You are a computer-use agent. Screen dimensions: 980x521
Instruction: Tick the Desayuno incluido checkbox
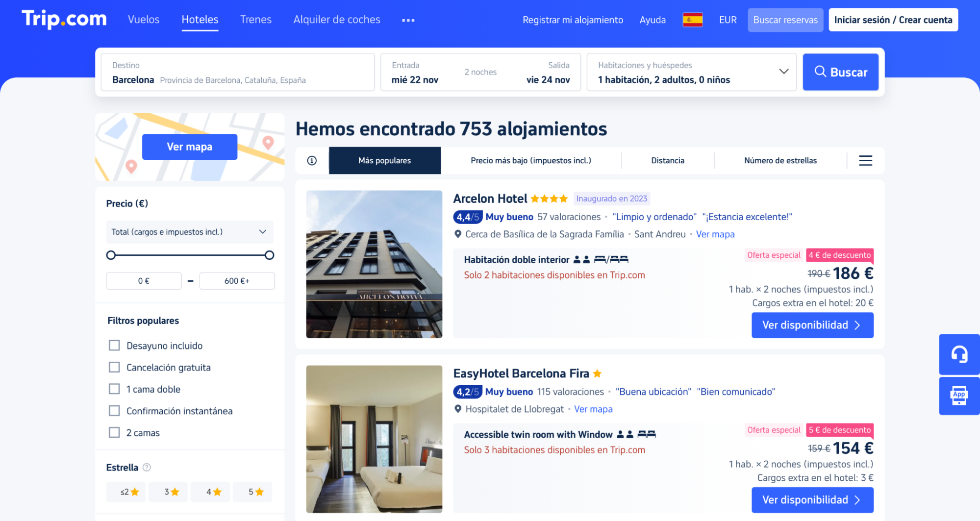click(114, 346)
